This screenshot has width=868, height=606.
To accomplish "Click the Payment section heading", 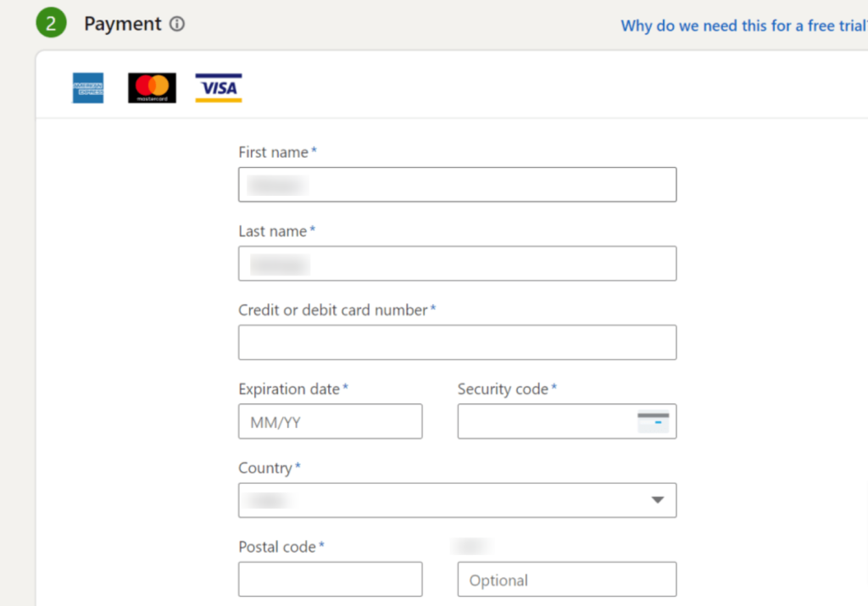I will tap(122, 24).
